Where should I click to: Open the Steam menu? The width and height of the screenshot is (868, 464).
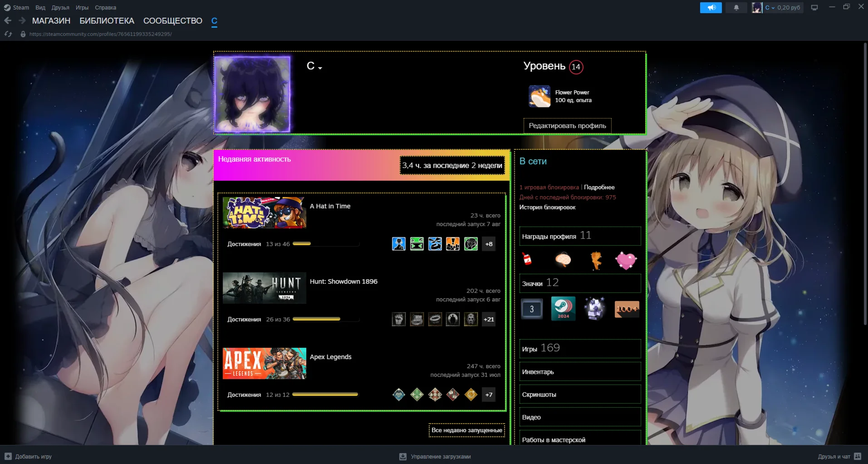coord(21,7)
